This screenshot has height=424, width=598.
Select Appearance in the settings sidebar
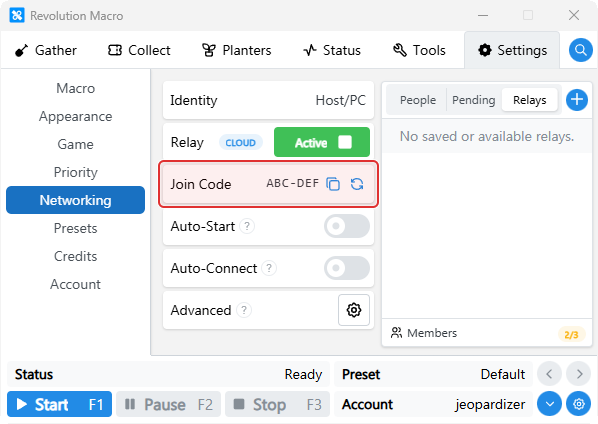pos(76,116)
